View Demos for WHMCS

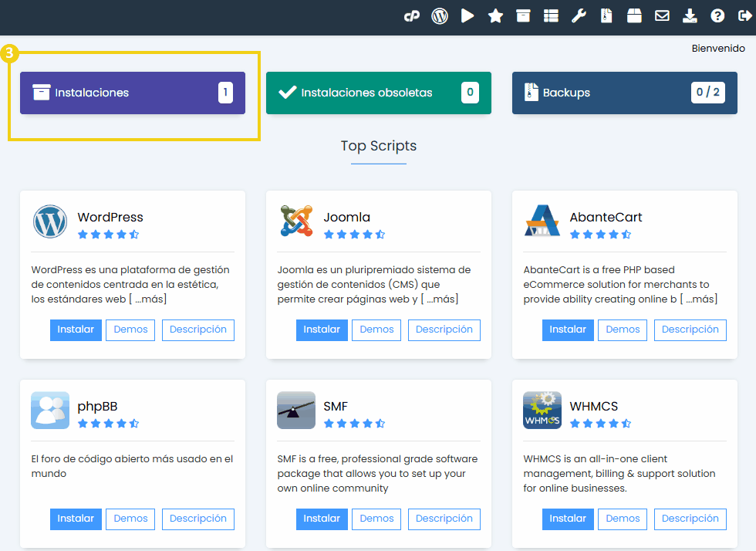coord(623,519)
